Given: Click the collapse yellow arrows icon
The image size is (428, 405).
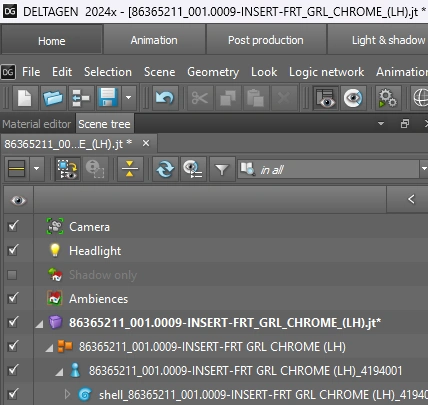Looking at the screenshot, I should coord(130,169).
